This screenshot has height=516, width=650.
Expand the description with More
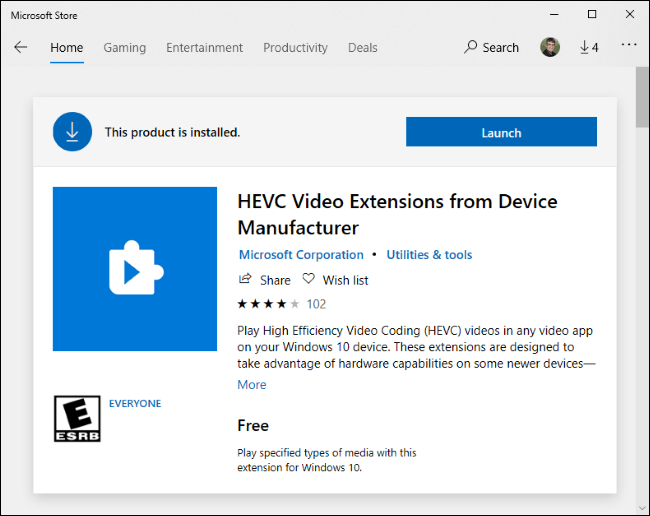[x=252, y=384]
